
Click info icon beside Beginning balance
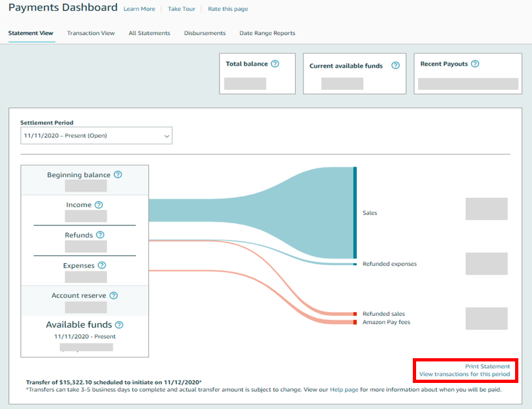118,175
